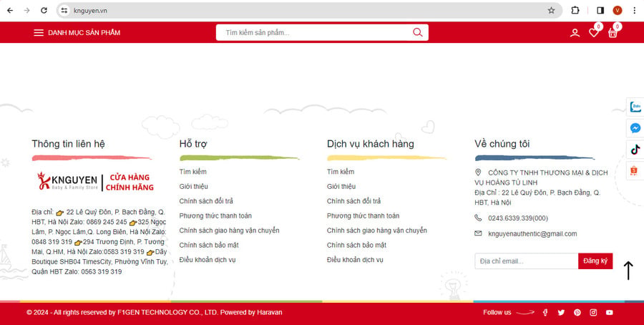Open Shopee side button
This screenshot has width=644, height=325.
tap(634, 170)
